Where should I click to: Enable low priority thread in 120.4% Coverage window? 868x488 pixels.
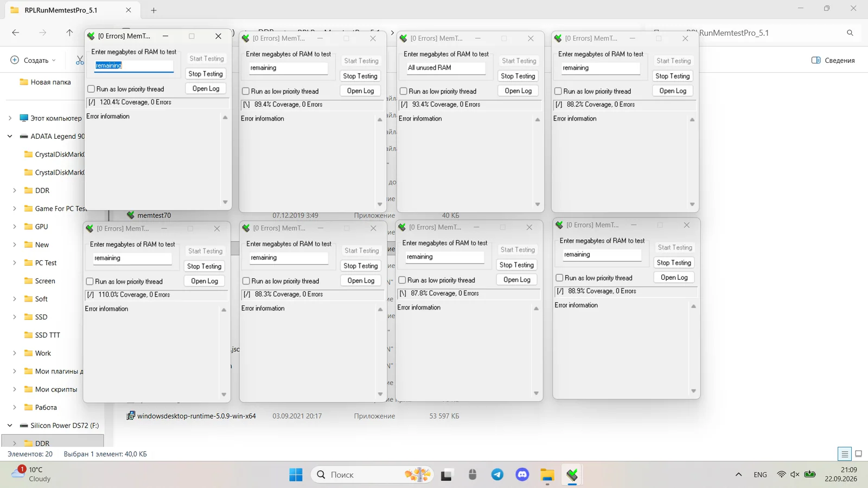click(91, 89)
